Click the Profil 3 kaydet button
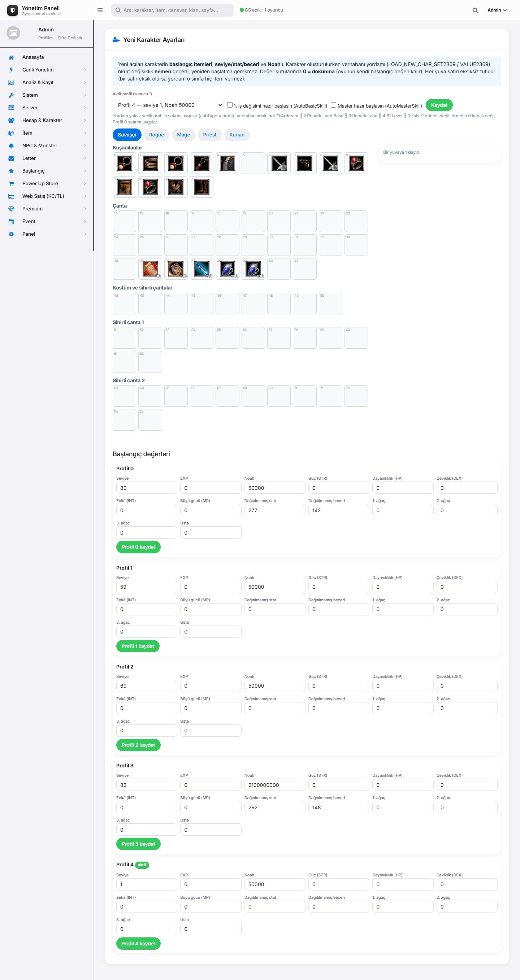Image resolution: width=520 pixels, height=980 pixels. click(x=138, y=844)
